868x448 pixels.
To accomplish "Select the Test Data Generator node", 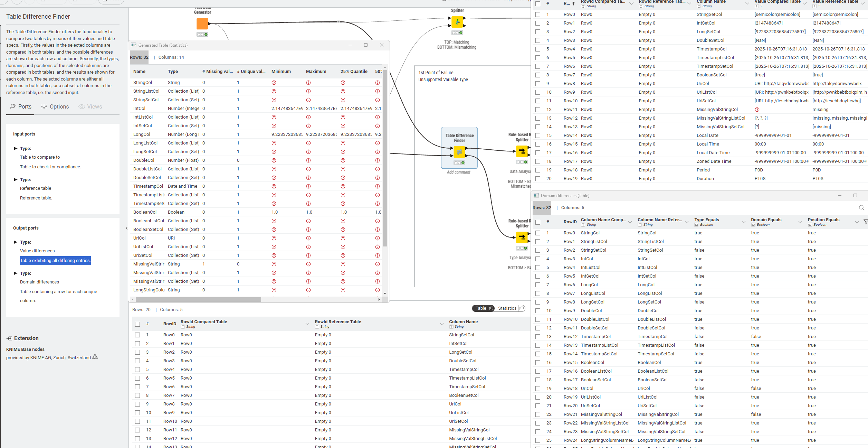I will (202, 24).
